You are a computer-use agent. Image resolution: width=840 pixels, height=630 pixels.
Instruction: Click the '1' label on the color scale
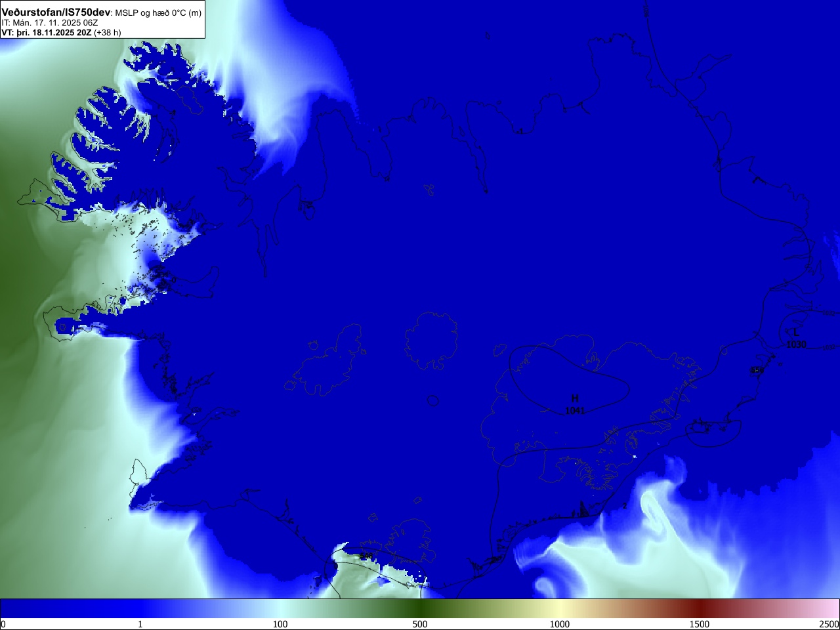coord(140,624)
